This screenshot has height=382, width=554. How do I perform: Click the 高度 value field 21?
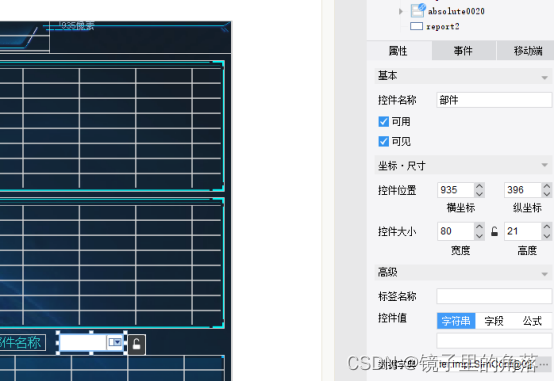(x=523, y=231)
